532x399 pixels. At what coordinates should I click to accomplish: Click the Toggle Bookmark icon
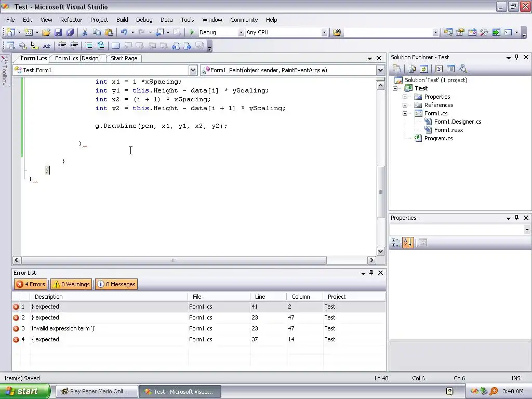[116, 46]
